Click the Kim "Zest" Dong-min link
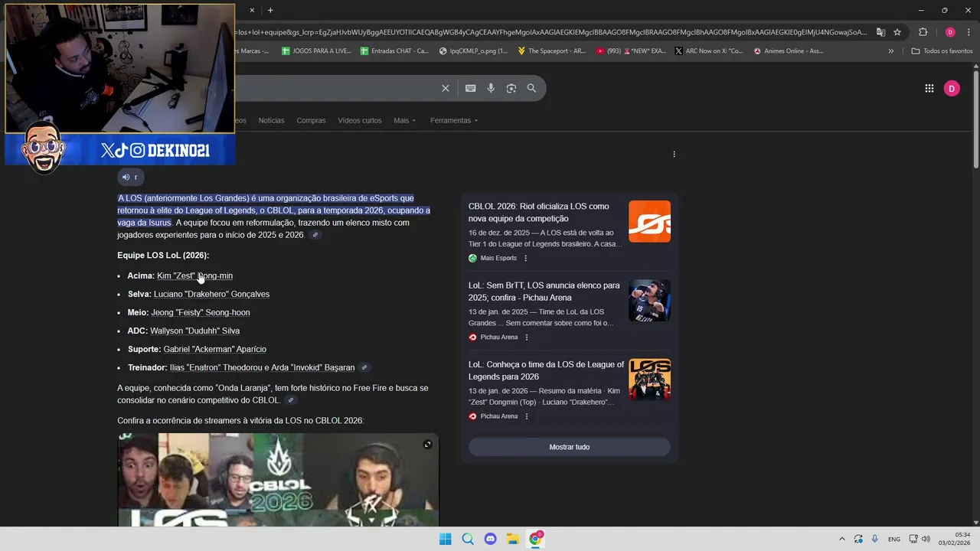 click(x=194, y=275)
